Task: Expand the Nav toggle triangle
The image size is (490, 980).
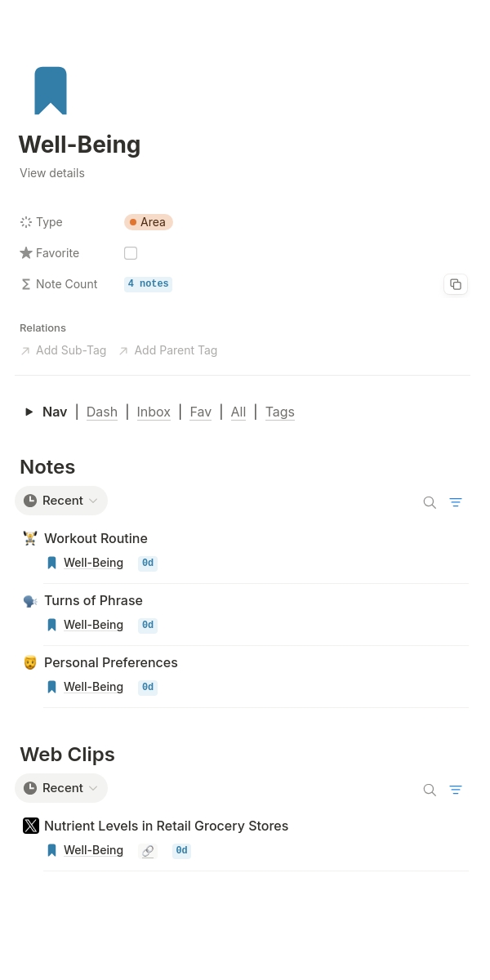Action: pos(29,412)
